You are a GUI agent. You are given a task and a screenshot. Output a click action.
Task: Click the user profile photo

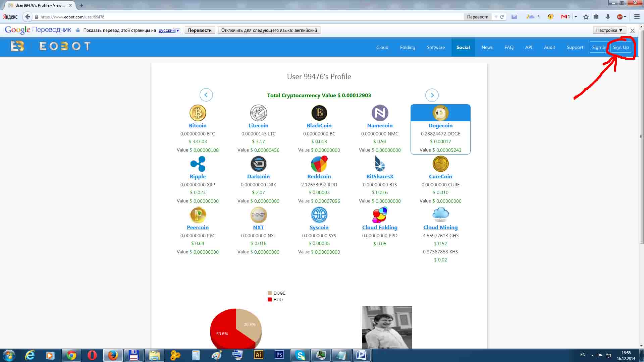click(387, 327)
